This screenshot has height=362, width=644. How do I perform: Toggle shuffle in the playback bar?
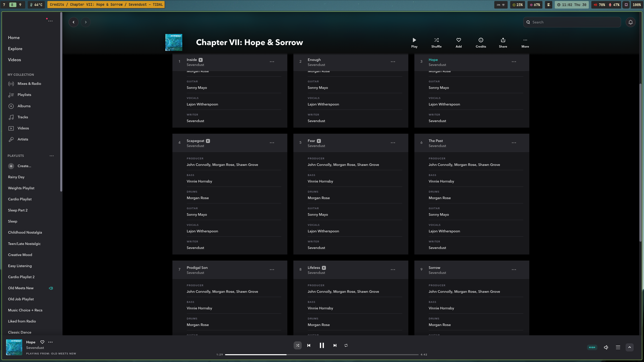click(297, 345)
